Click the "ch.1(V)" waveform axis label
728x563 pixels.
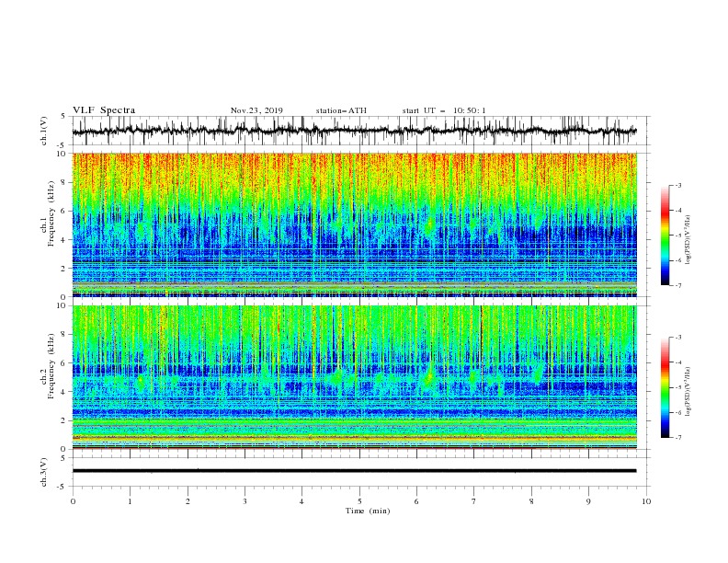coord(44,131)
